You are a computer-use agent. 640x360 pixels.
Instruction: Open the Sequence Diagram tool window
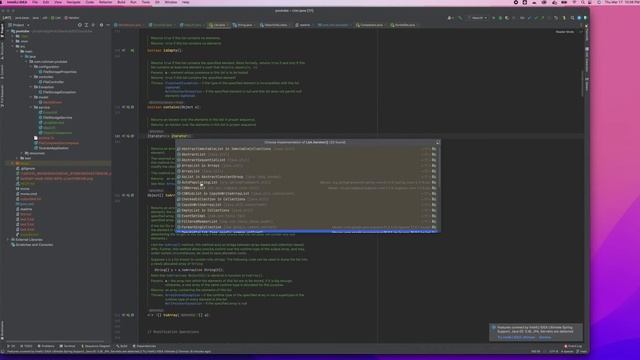pyautogui.click(x=96, y=346)
